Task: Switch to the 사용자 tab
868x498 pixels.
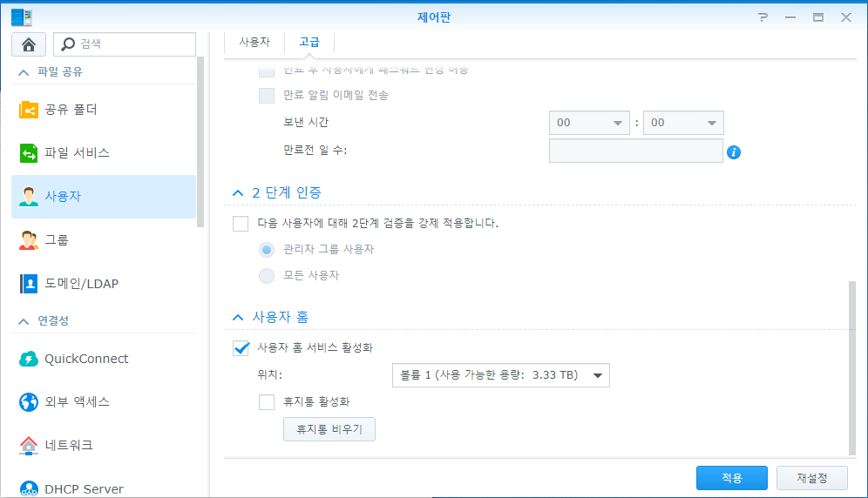Action: click(x=254, y=42)
